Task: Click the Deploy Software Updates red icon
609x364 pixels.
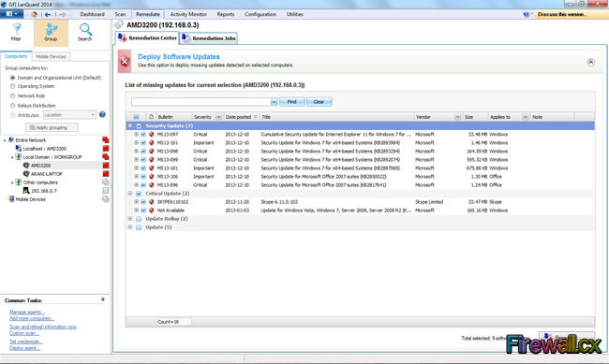Action: tap(125, 62)
